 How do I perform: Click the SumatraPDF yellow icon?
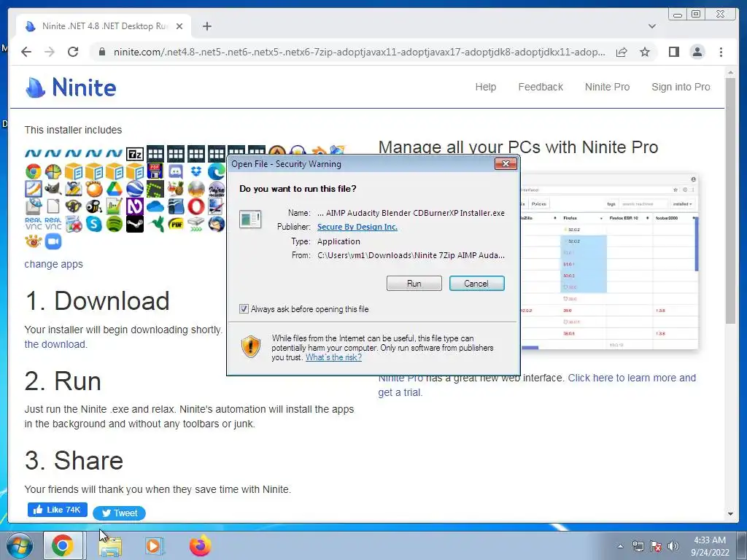point(176,224)
